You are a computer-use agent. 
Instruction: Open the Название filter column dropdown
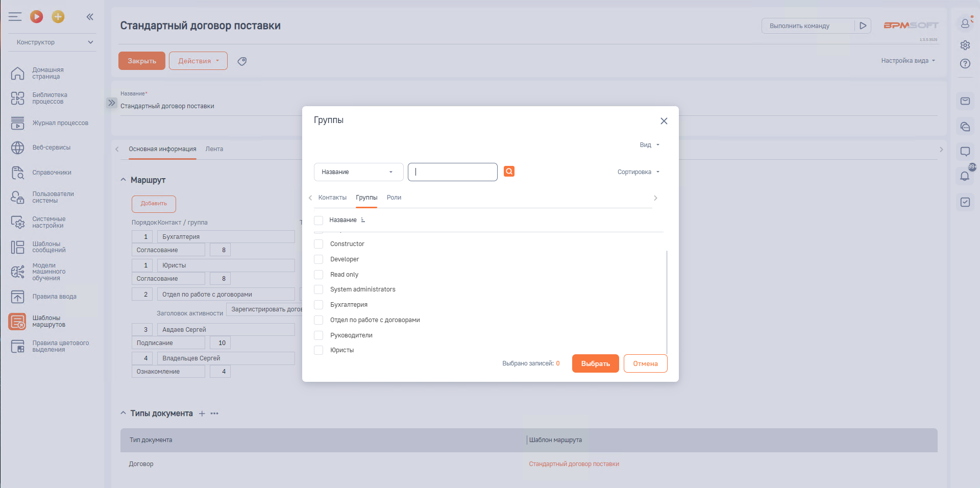tap(358, 172)
